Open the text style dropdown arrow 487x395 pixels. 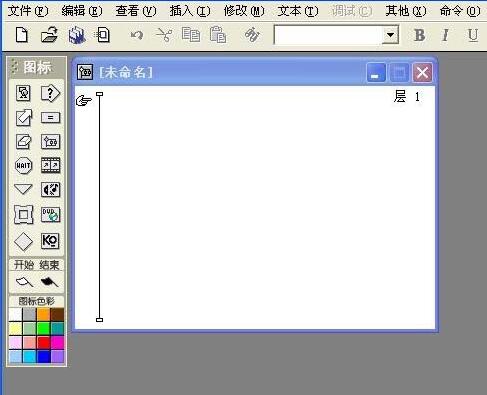[x=390, y=35]
